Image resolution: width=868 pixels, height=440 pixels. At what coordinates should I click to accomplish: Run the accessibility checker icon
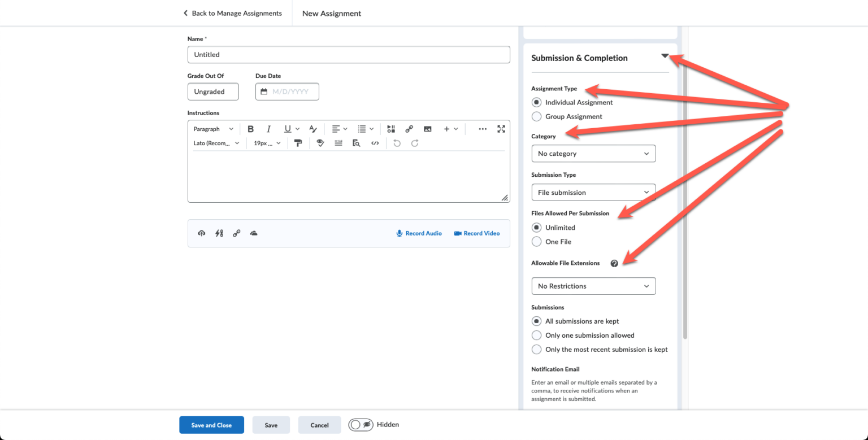coord(320,143)
